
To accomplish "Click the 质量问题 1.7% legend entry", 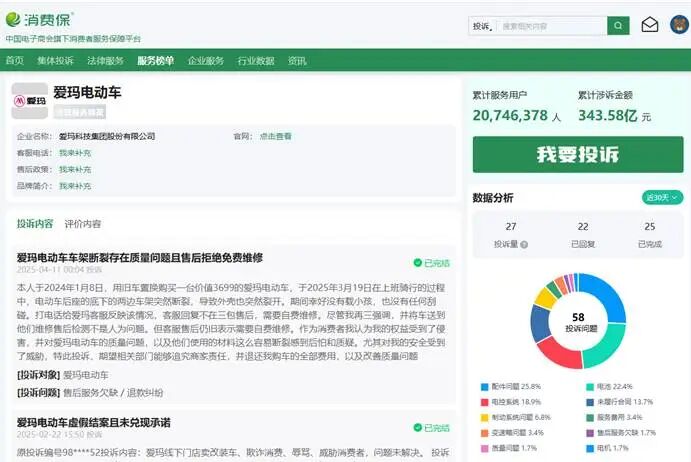I will pyautogui.click(x=509, y=448).
